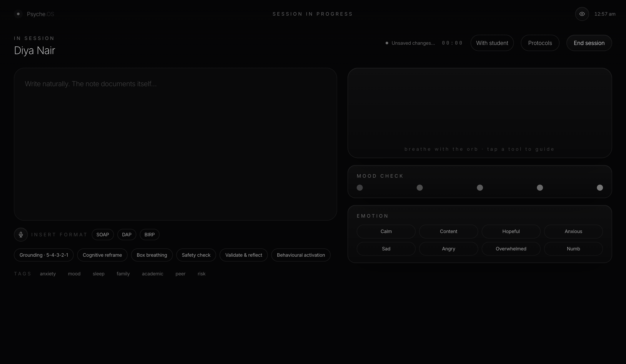The height and width of the screenshot is (364, 626).
Task: Click the 00:00 session timer
Action: pos(452,43)
